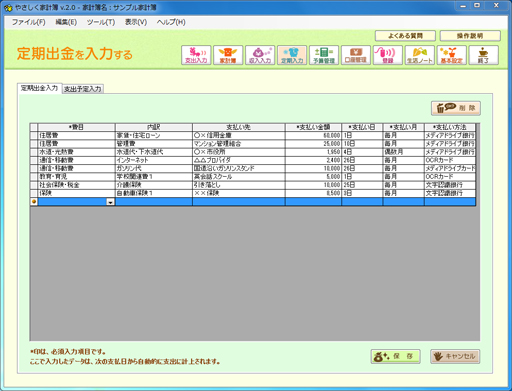Switch to the 定期出金入力 tab
Image resolution: width=512 pixels, height=391 pixels.
tap(39, 88)
